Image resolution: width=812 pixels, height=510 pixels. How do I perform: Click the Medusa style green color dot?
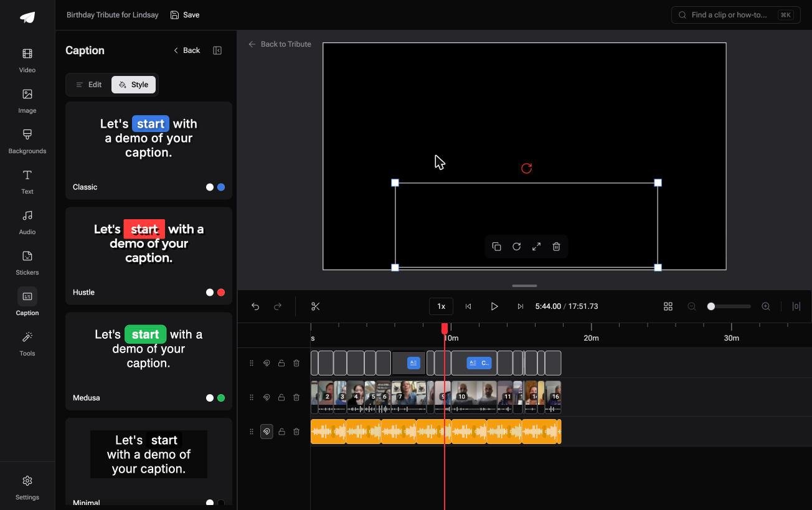click(x=221, y=398)
